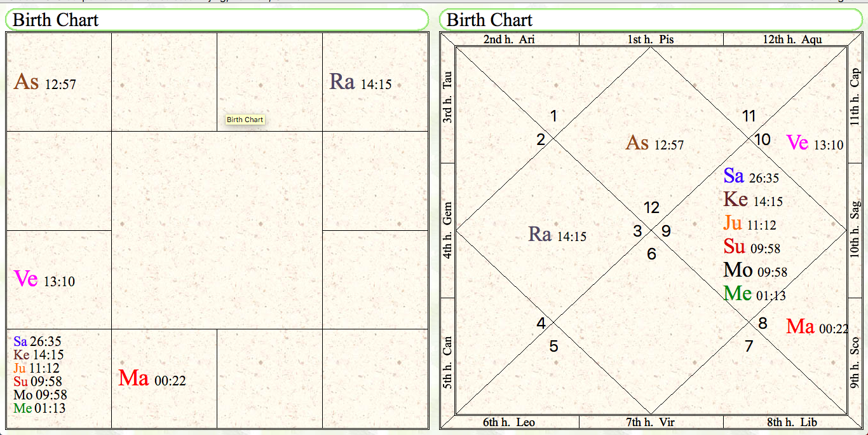Image resolution: width=868 pixels, height=435 pixels.
Task: Click the 6th h. Leo house label
Action: (509, 422)
